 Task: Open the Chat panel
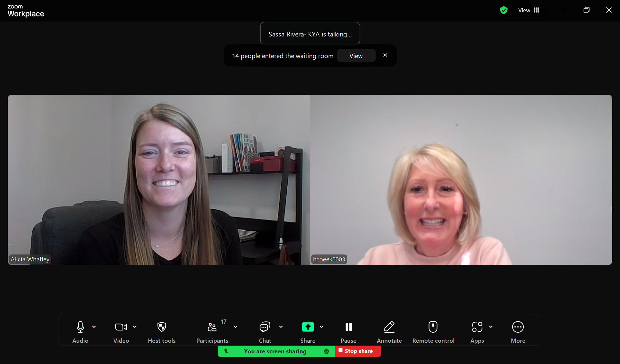[265, 327]
